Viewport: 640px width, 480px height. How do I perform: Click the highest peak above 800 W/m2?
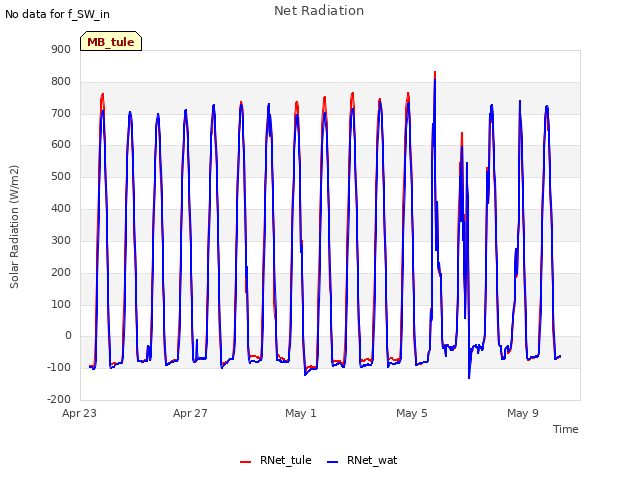435,72
